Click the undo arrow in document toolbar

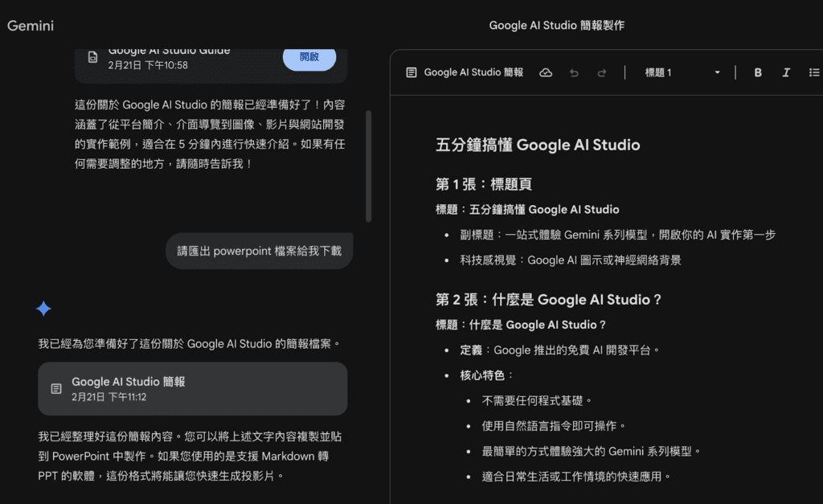pos(574,72)
